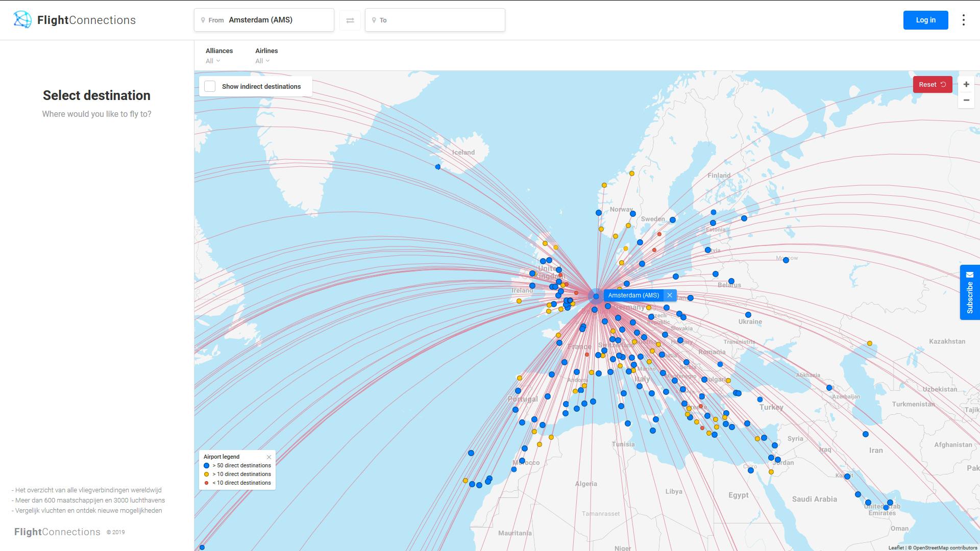Zoom out the map with minus button
Image resolution: width=980 pixels, height=551 pixels.
[x=966, y=100]
